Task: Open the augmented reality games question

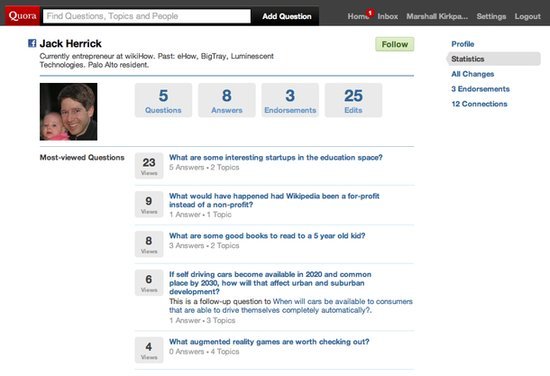Action: [269, 342]
